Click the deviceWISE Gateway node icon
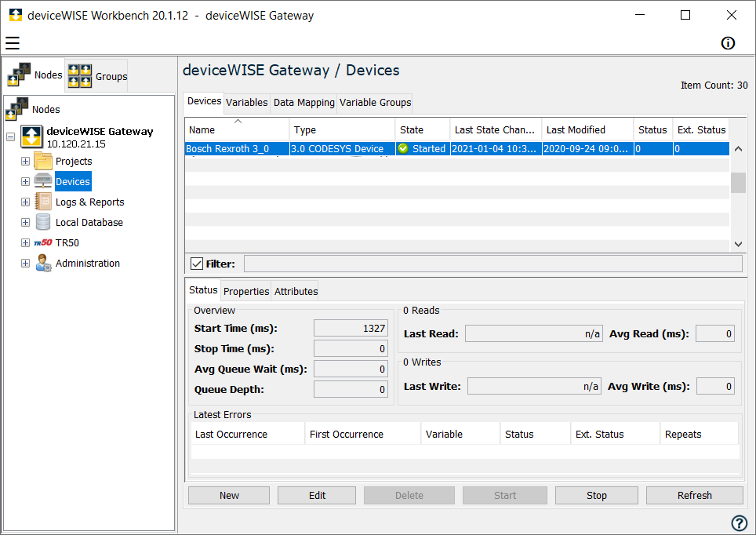 [x=31, y=136]
